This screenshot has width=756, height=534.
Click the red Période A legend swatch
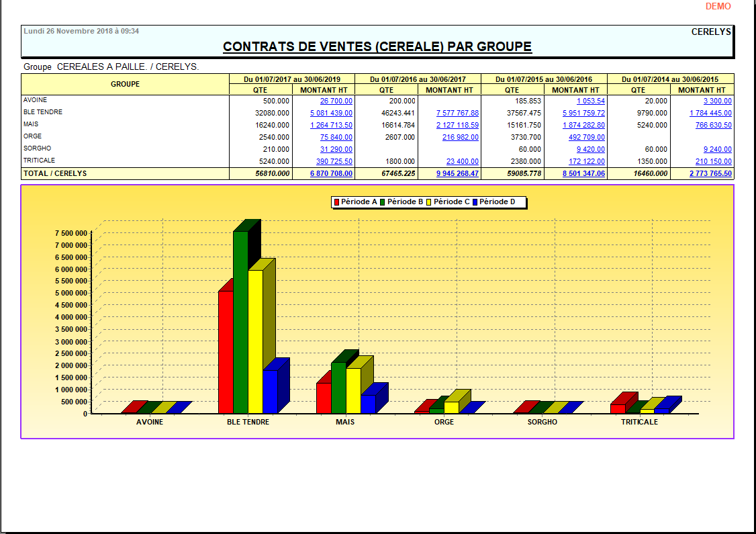click(x=337, y=202)
